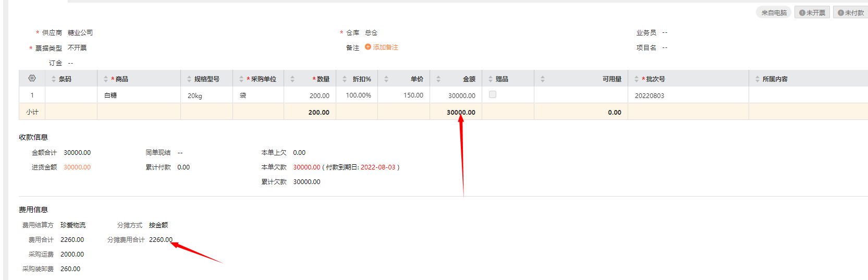
Task: Tick the 赠品 checkbox for 白糖
Action: pos(493,95)
